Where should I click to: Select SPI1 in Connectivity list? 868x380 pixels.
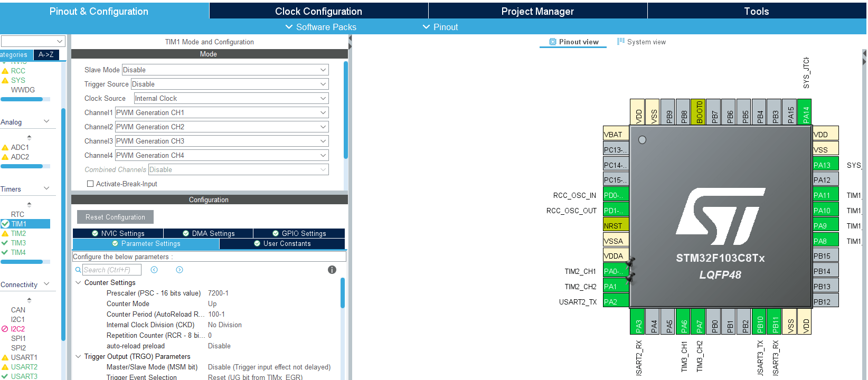pos(18,338)
